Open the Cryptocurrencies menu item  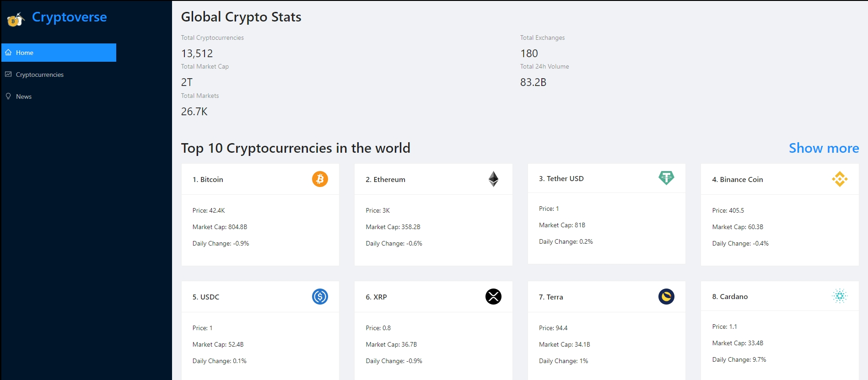pos(59,75)
